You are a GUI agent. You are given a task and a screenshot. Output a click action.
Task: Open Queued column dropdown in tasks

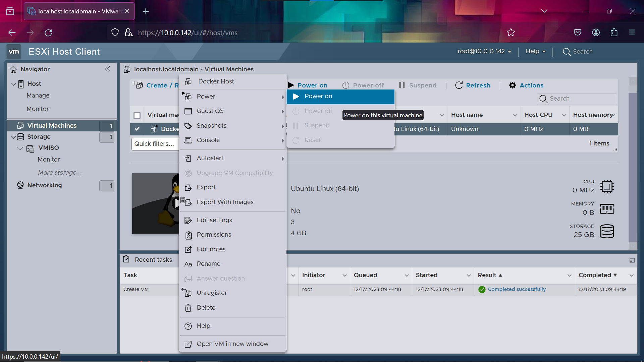[407, 276]
